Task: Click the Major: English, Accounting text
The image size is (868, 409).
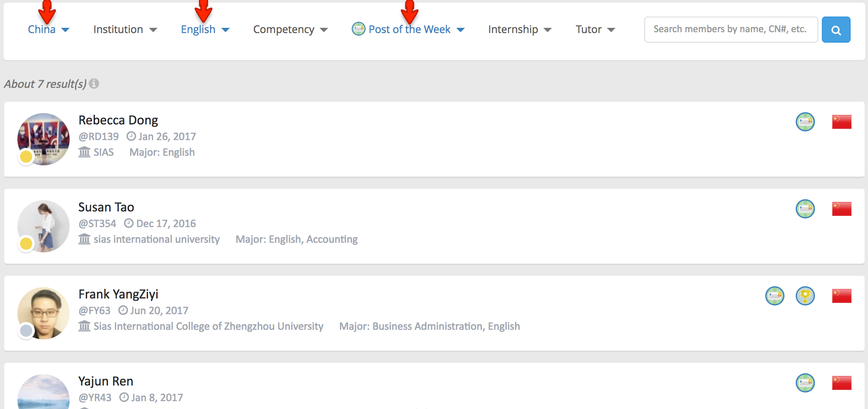Action: 296,239
